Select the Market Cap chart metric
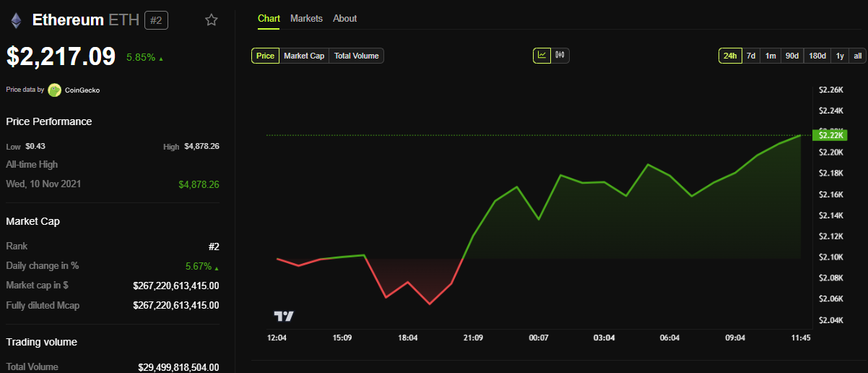868x373 pixels. 304,56
